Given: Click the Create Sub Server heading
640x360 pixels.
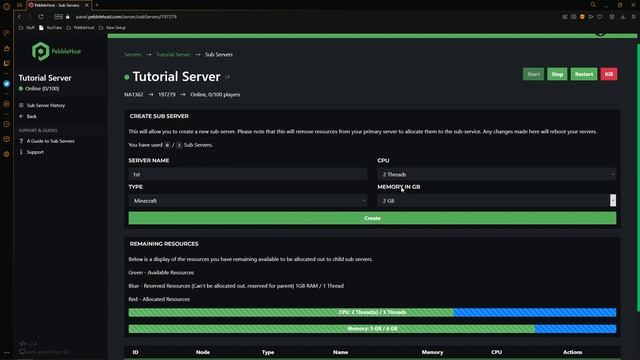Looking at the screenshot, I should (x=159, y=116).
